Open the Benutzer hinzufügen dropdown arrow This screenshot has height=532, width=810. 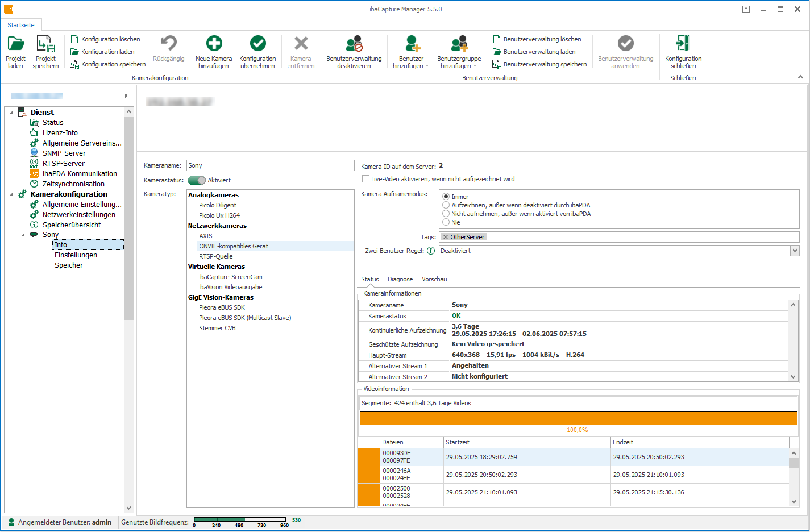point(427,66)
